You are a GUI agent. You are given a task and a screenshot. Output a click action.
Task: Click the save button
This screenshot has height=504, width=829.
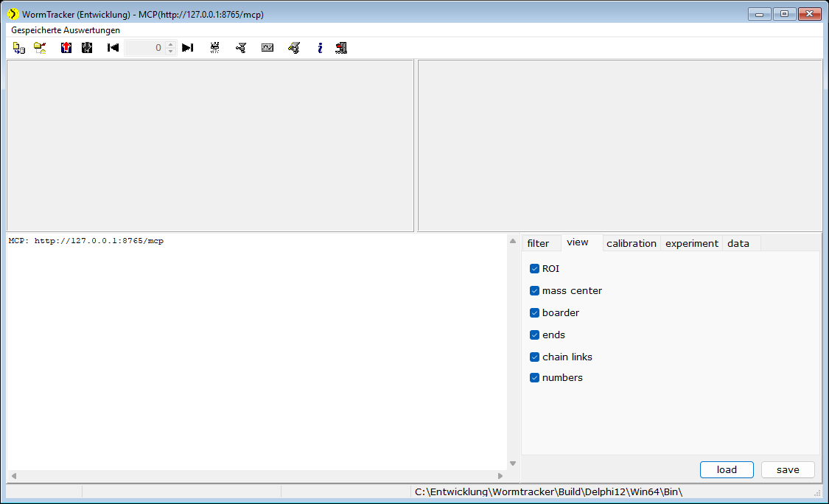[x=788, y=469]
